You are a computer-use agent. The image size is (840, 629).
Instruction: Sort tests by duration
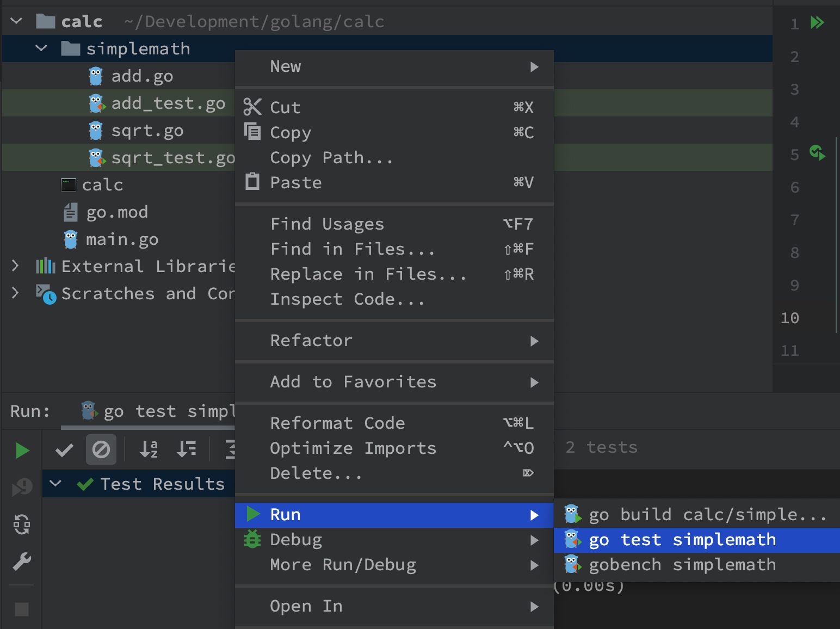(187, 449)
